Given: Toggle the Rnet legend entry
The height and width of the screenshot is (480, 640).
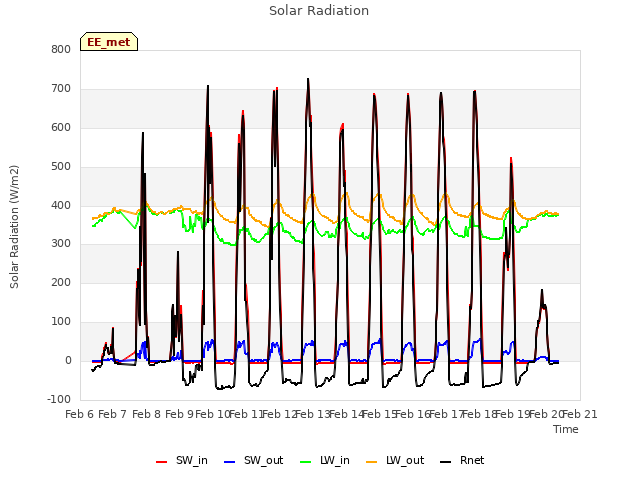Looking at the screenshot, I should point(462,460).
